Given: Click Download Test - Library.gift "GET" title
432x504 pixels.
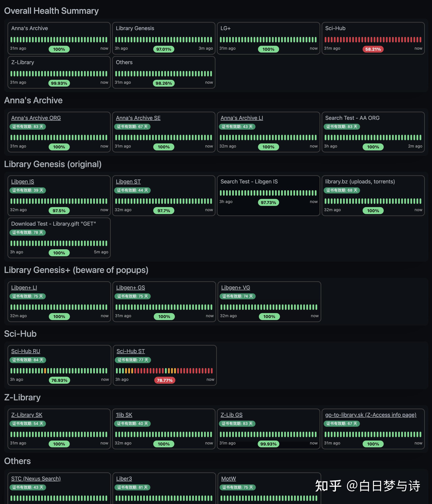Looking at the screenshot, I should pos(53,224).
